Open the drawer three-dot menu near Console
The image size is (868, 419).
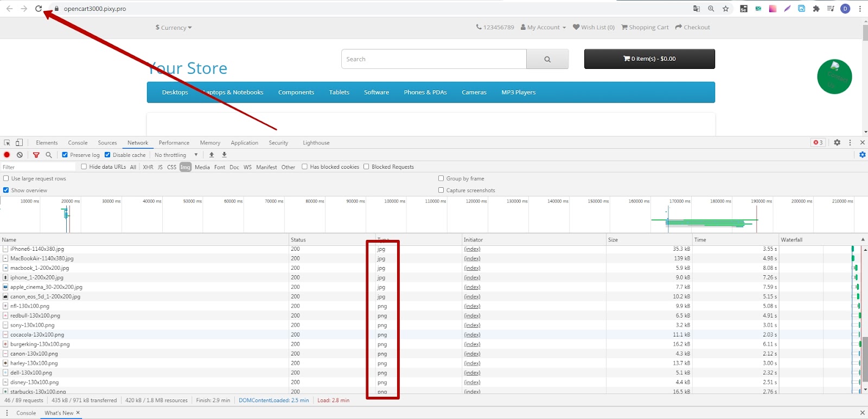click(x=7, y=413)
